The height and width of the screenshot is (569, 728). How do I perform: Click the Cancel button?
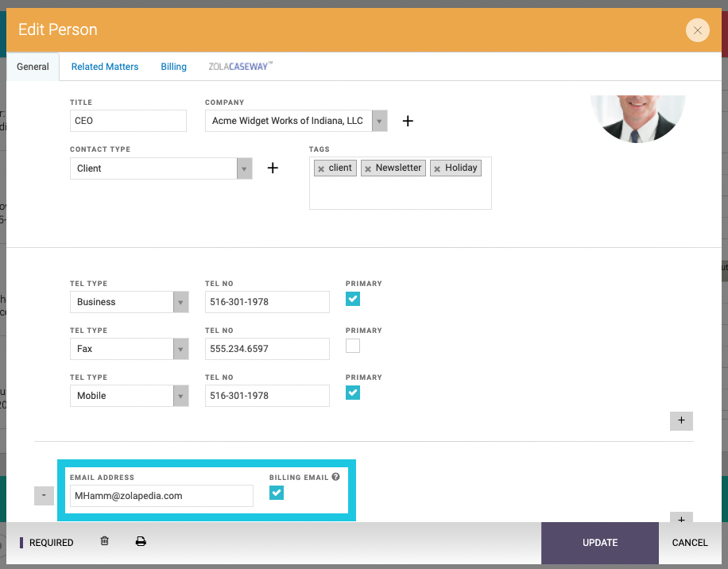[x=690, y=543]
